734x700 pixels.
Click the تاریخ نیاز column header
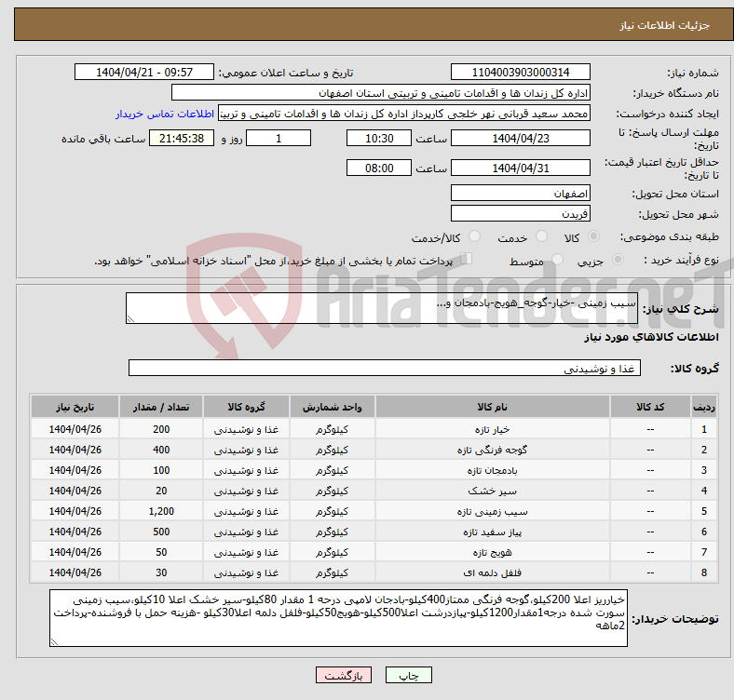75,407
